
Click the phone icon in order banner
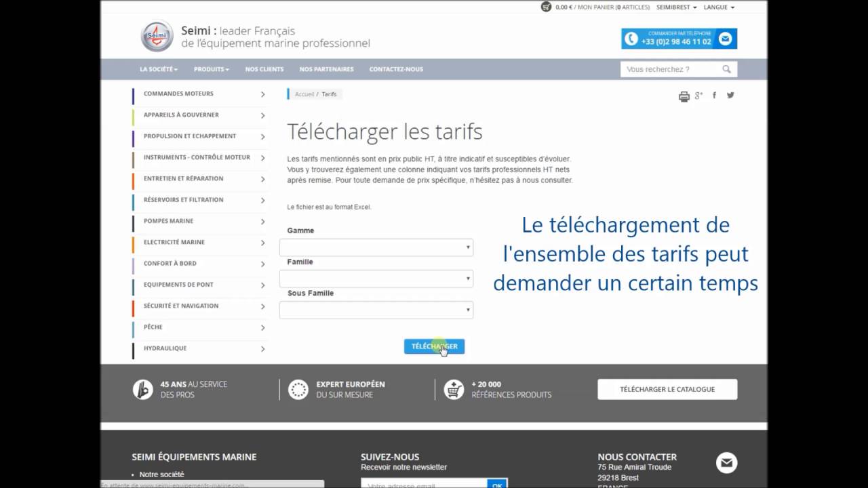click(631, 39)
